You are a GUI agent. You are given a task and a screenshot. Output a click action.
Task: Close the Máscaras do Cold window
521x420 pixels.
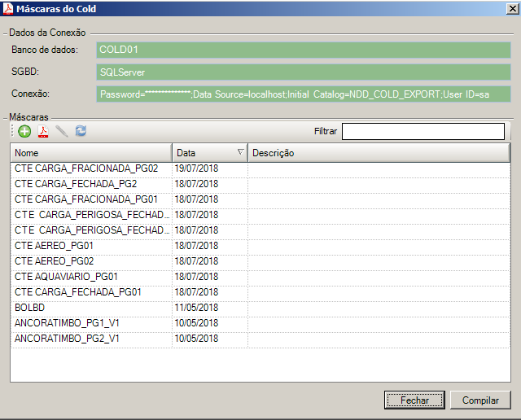coord(512,9)
